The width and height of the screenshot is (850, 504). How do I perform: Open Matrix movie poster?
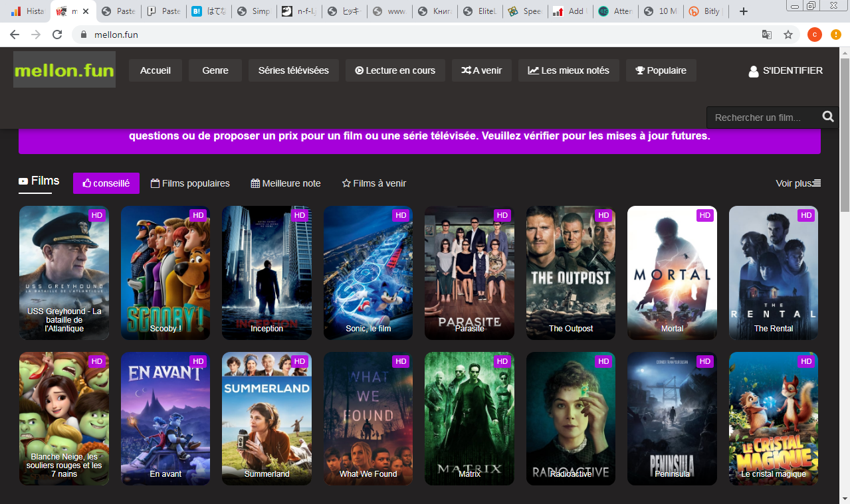pos(470,419)
